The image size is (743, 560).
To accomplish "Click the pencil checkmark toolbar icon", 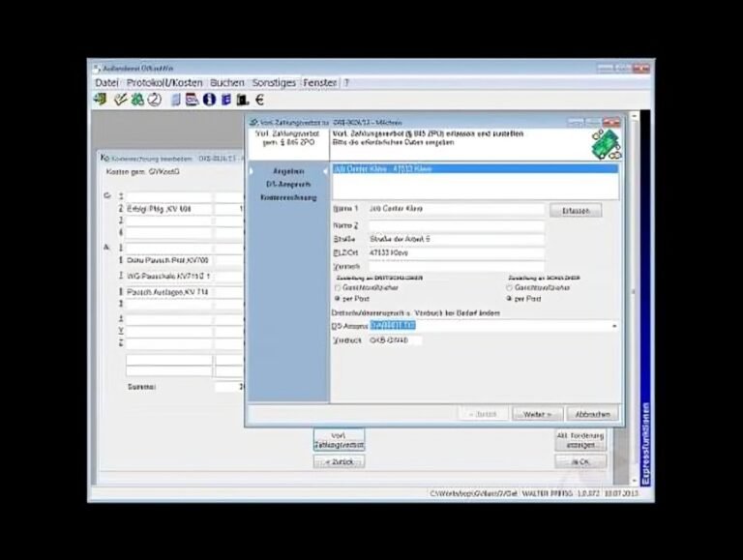I will click(x=120, y=100).
